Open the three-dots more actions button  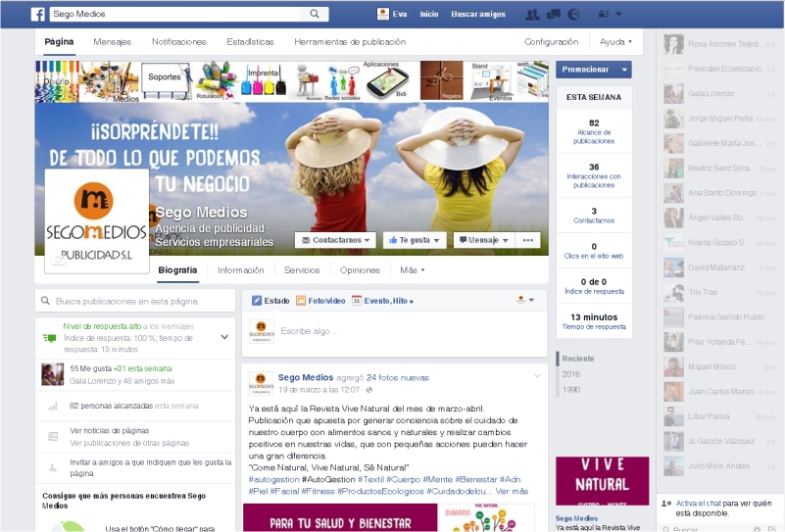point(527,240)
